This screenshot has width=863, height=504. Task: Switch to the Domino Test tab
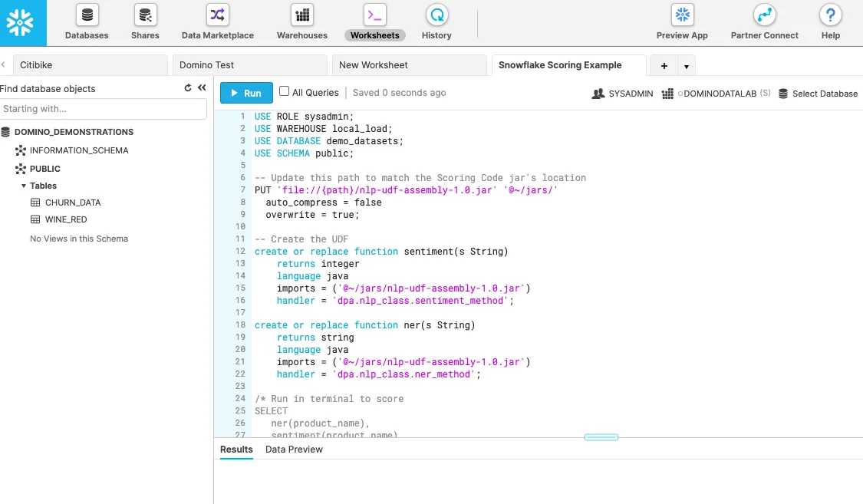250,65
